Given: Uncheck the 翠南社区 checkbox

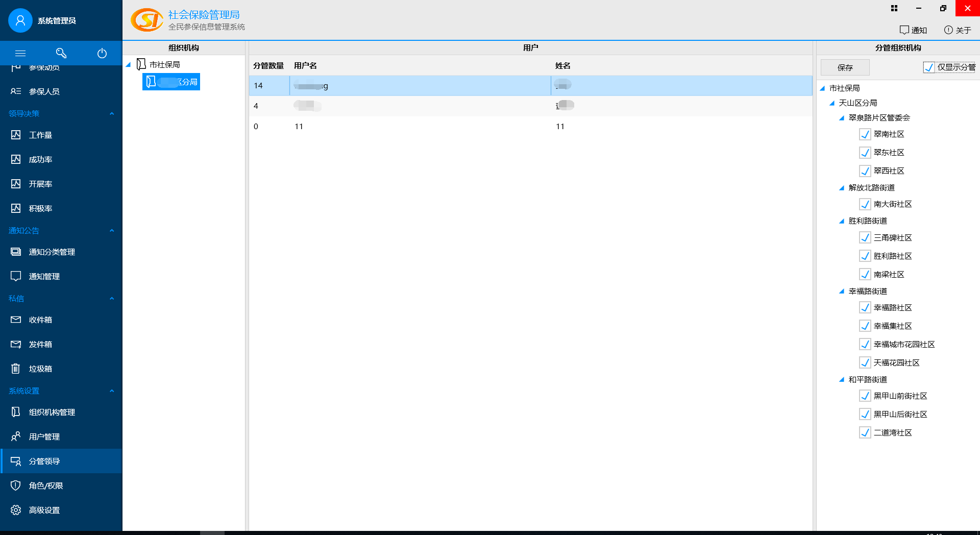Looking at the screenshot, I should coord(865,134).
